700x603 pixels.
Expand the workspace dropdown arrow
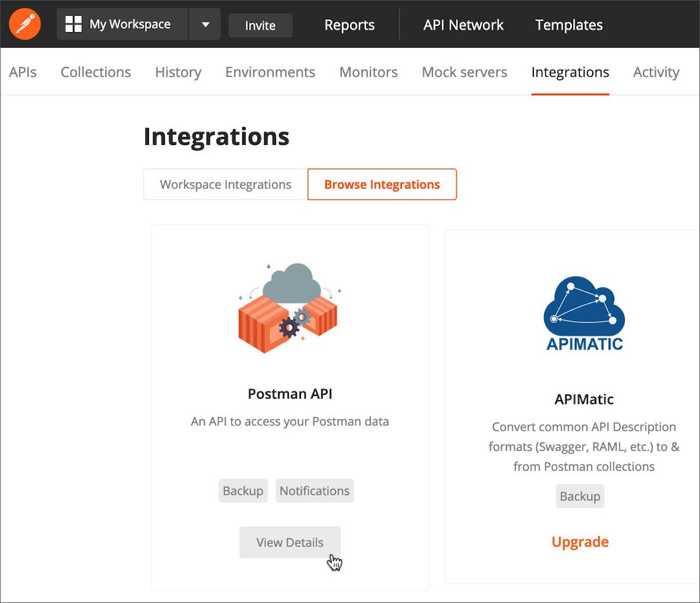[205, 24]
